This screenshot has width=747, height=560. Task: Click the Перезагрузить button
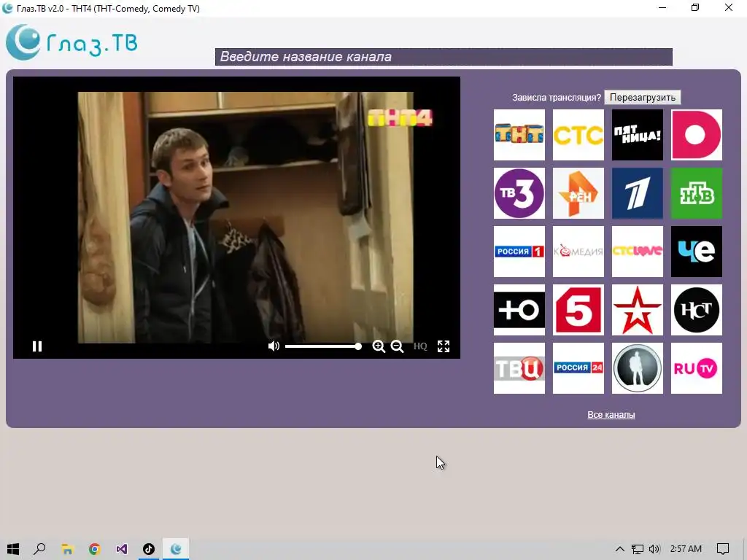click(642, 97)
